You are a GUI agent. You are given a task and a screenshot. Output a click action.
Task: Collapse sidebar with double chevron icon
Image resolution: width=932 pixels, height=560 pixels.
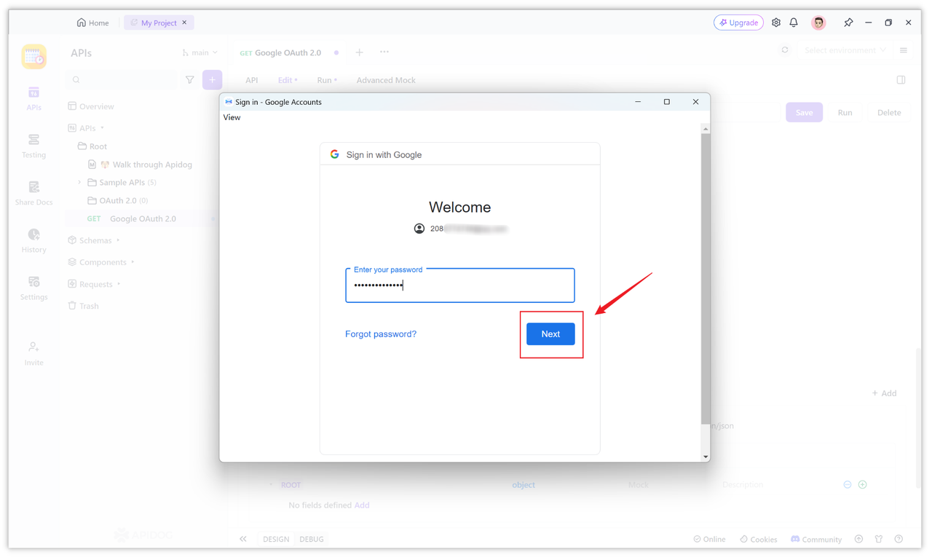[243, 540]
